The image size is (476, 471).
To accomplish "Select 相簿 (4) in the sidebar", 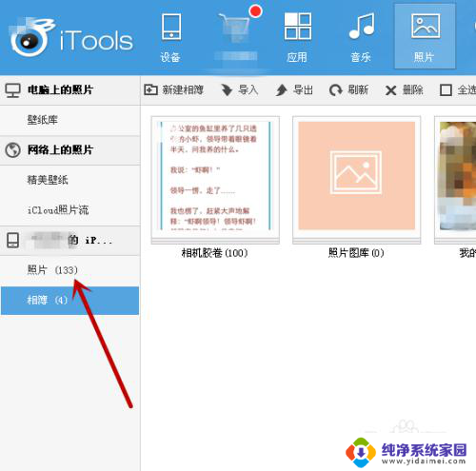I will click(69, 301).
